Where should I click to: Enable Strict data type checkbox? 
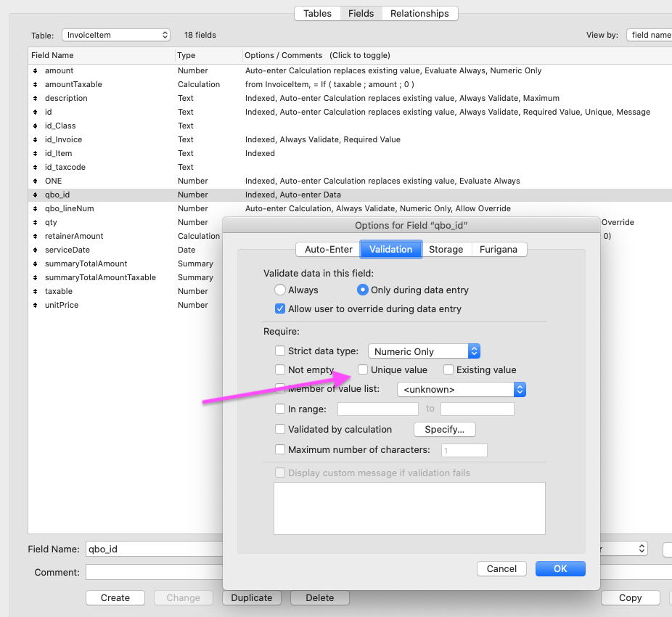[x=280, y=351]
